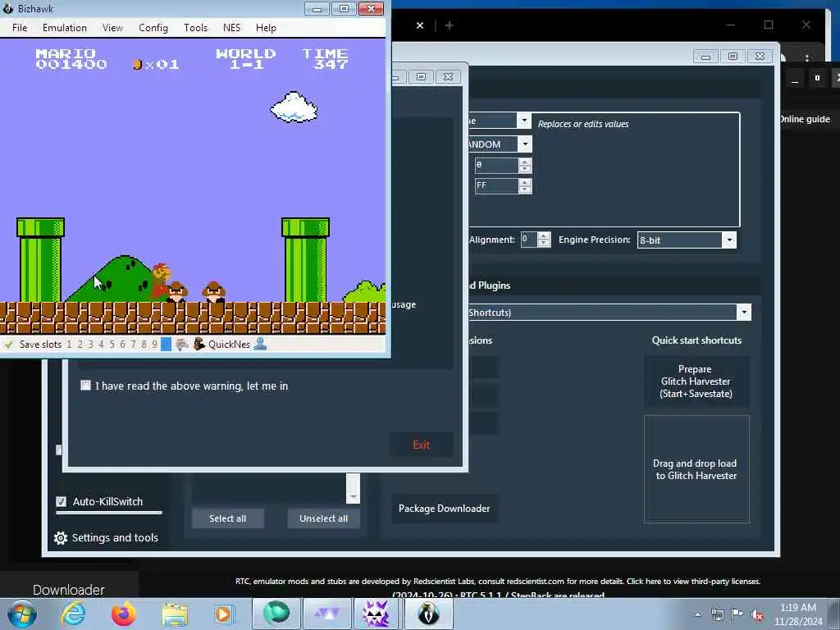Click the FF maximum value field

496,185
